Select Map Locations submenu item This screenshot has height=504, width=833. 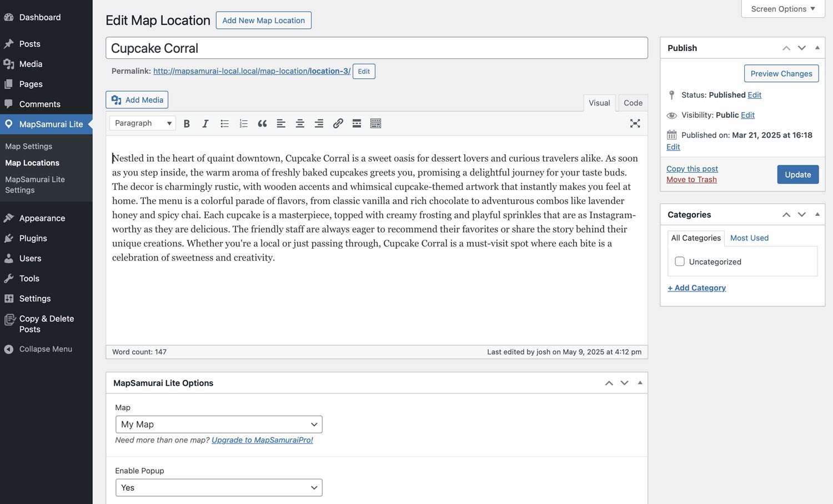[x=32, y=163]
